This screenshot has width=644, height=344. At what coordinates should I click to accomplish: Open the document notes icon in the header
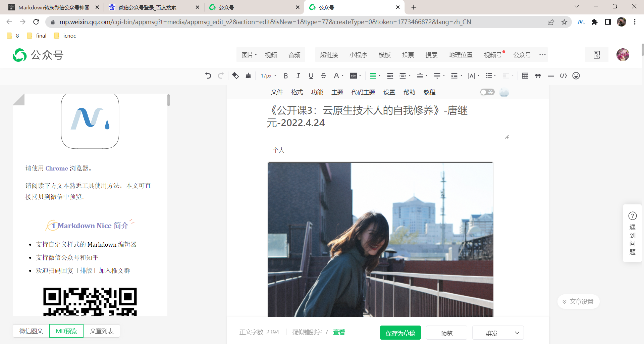[597, 55]
